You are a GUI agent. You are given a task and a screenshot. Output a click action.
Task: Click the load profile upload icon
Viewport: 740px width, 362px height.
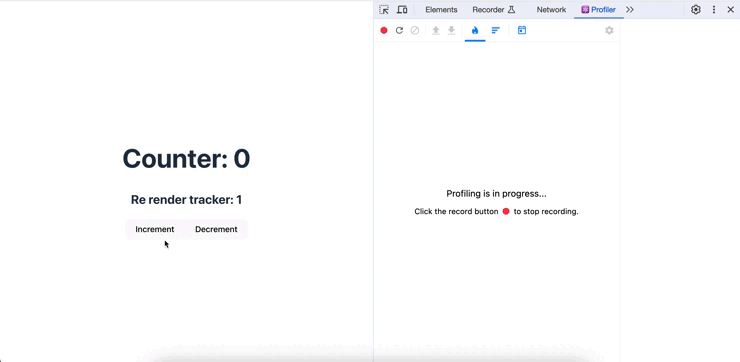(436, 30)
